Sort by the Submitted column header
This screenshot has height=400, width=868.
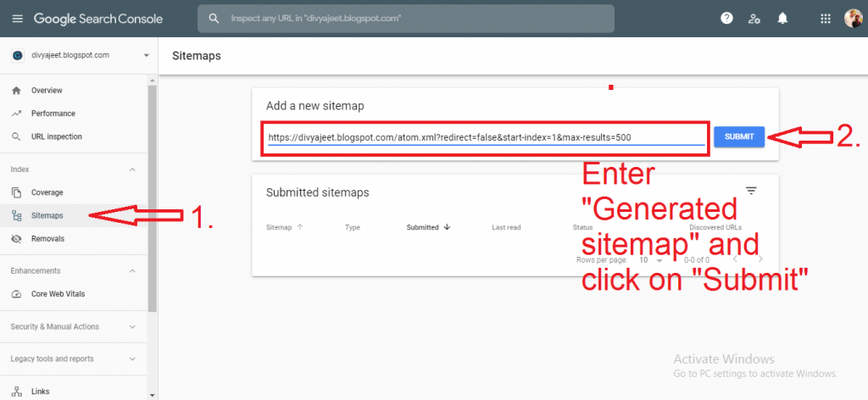click(x=428, y=227)
